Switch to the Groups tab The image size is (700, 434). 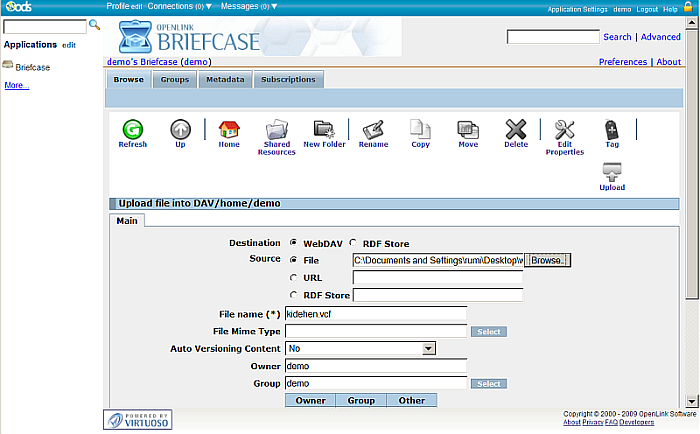pyautogui.click(x=175, y=80)
